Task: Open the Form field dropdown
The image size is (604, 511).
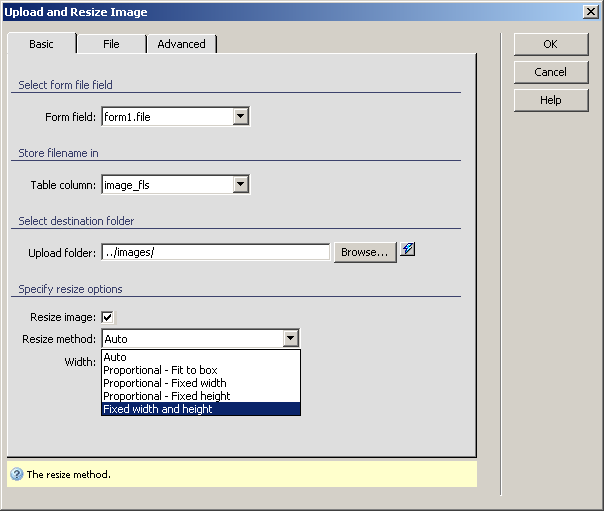Action: (240, 117)
